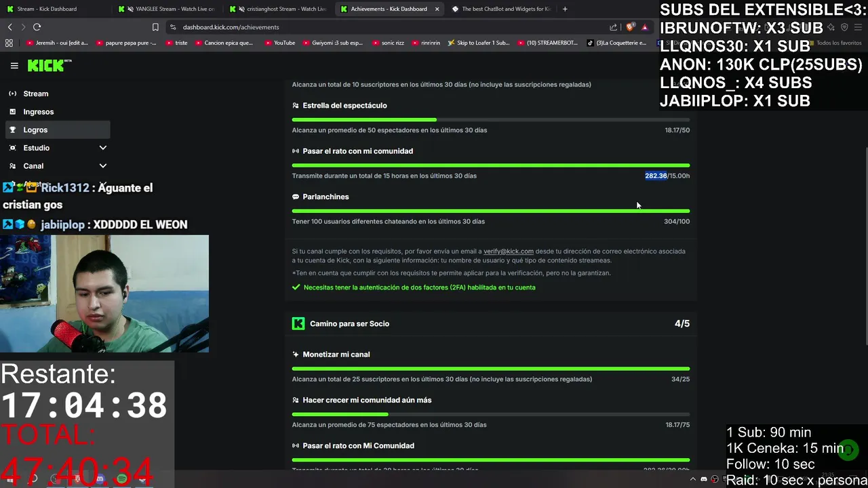Click jabiiplop chat message username
Screen dimensions: 868x488
(62, 224)
